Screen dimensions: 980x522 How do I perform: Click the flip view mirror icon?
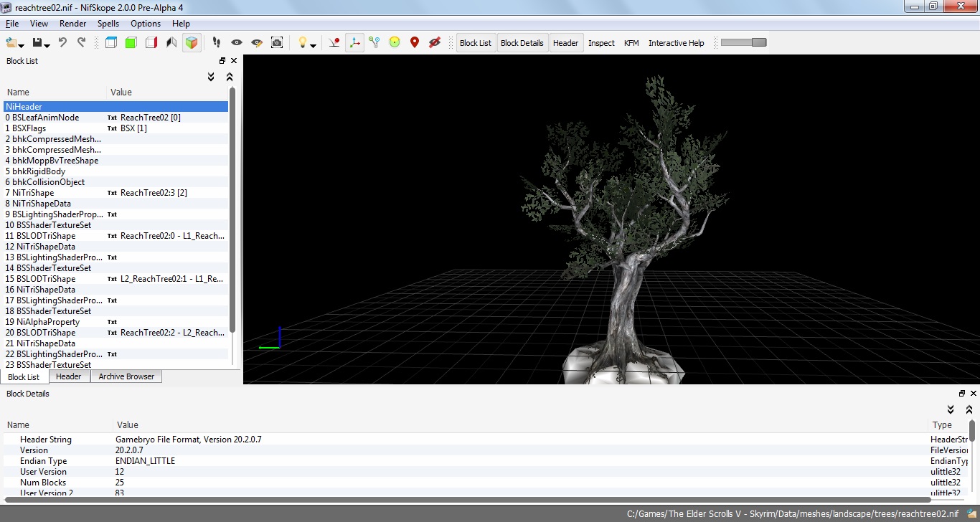(171, 43)
